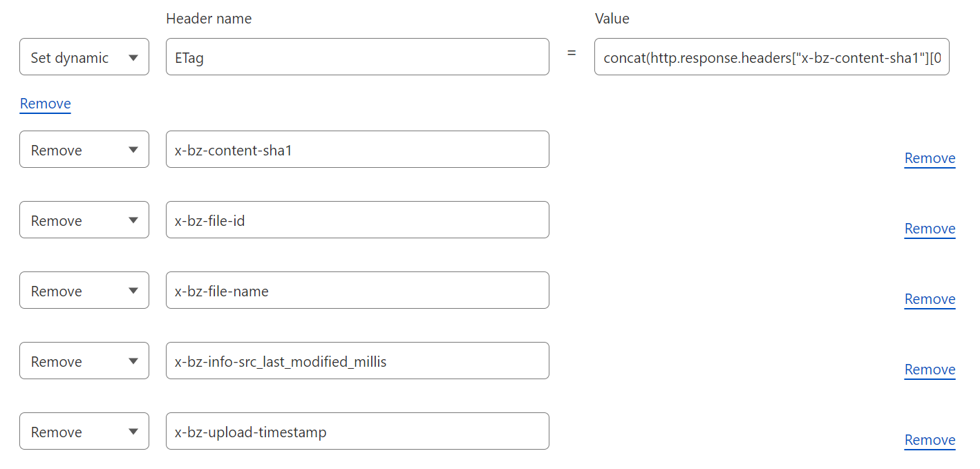
Task: Open operation dropdown for x-bz-content-sha1 row
Action: click(84, 150)
